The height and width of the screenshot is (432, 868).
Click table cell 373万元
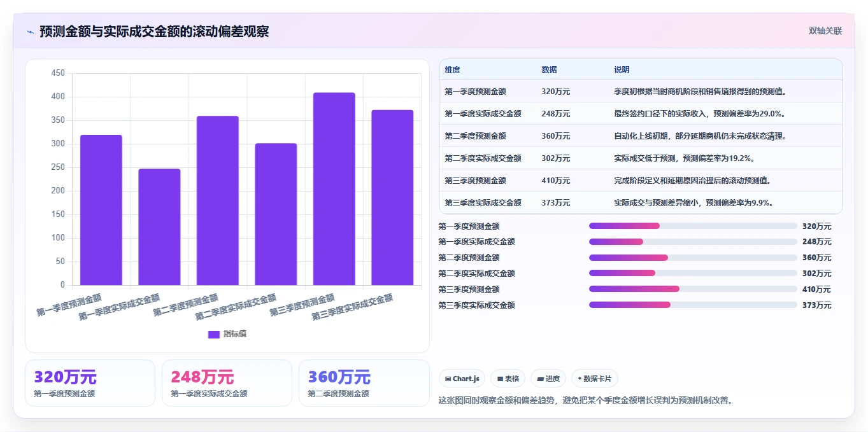556,203
